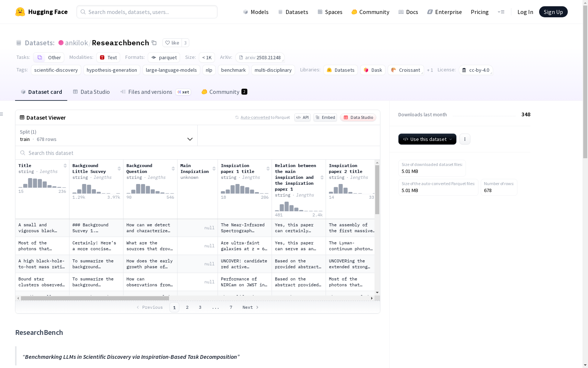588x368 pixels.
Task: Click the table vertical scrollbar
Action: coord(377,190)
